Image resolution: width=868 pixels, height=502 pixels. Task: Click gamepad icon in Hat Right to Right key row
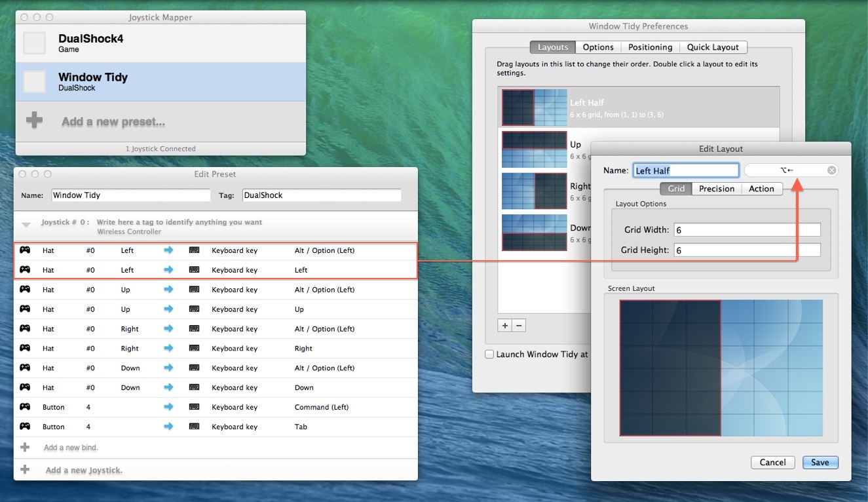pos(25,349)
